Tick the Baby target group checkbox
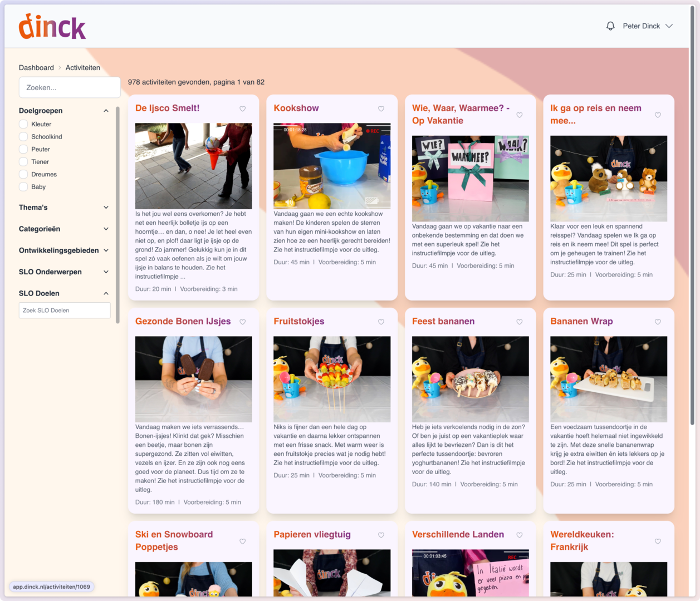Screen dimensions: 700x601 click(23, 187)
